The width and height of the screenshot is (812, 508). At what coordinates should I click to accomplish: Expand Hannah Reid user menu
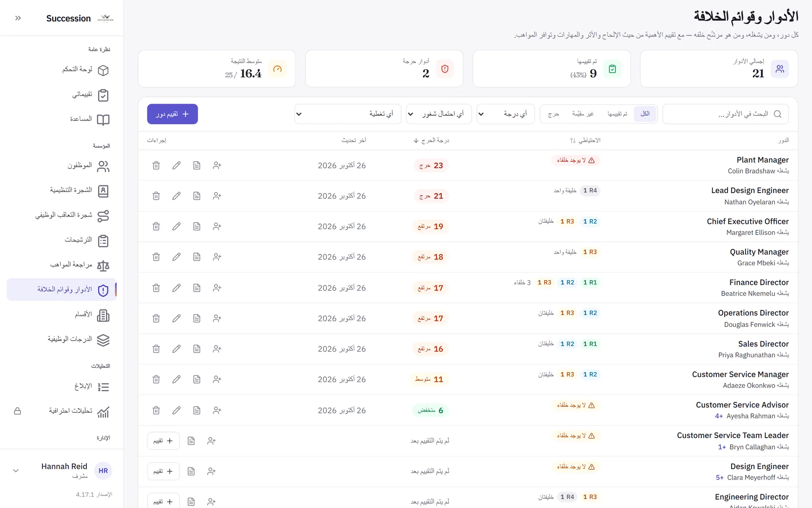click(x=16, y=471)
